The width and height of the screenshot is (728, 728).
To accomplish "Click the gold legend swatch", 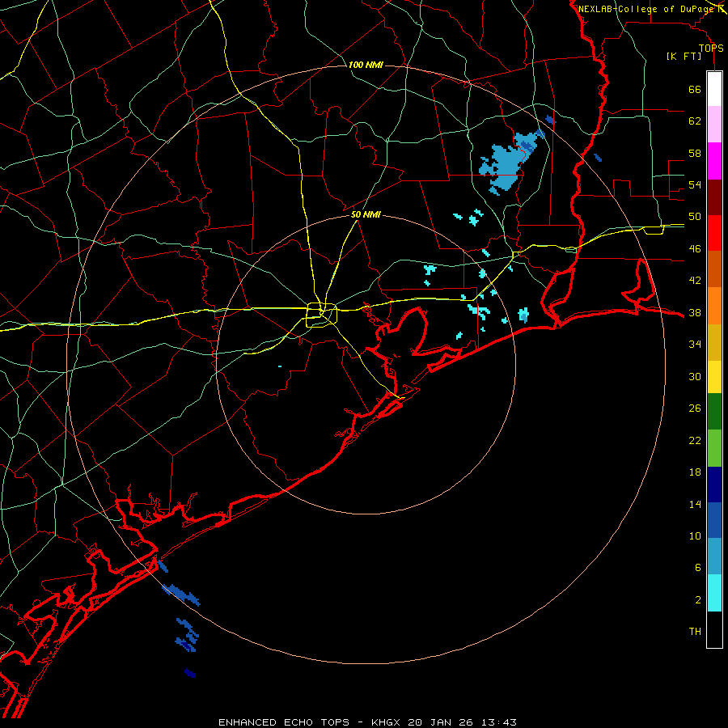I will click(x=714, y=342).
